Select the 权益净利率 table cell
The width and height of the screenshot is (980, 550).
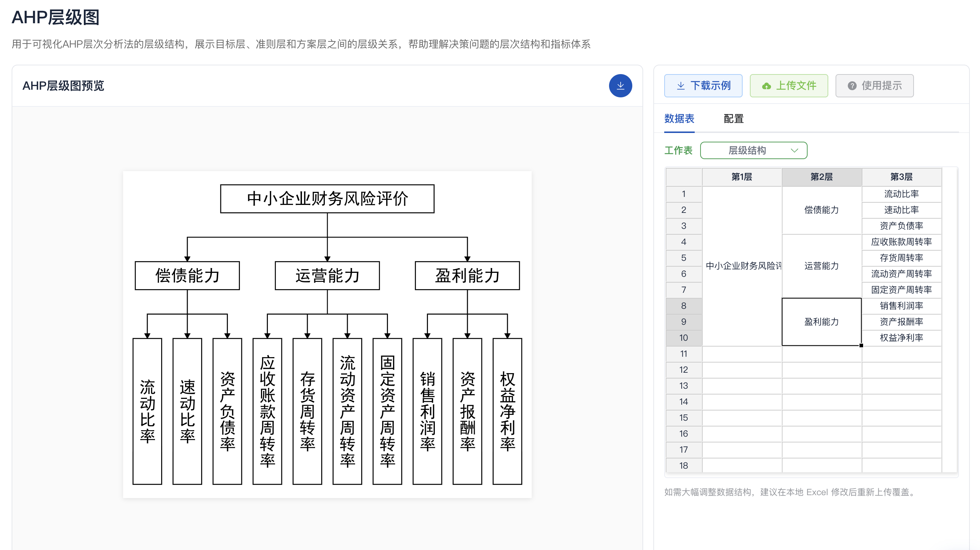[x=902, y=338]
